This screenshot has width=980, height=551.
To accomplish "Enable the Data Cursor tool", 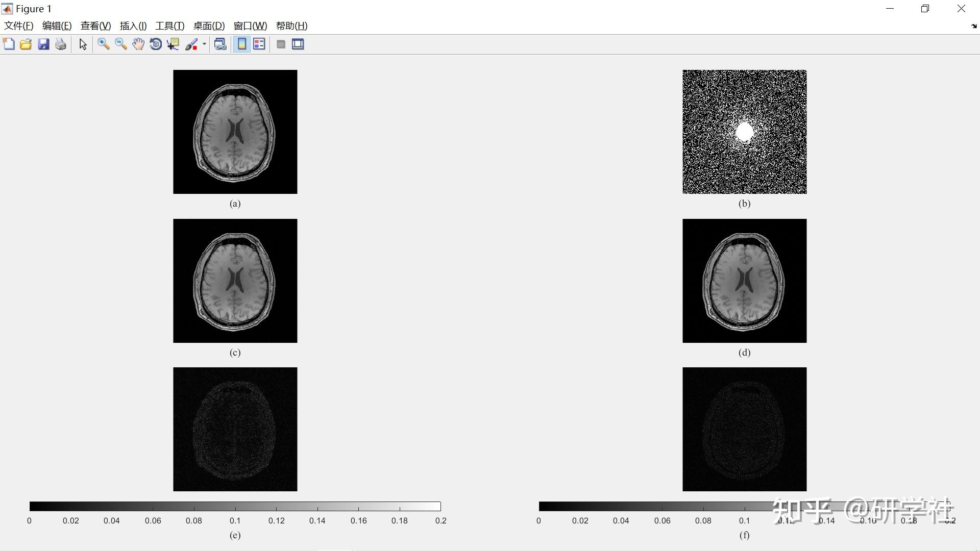I will pyautogui.click(x=173, y=44).
